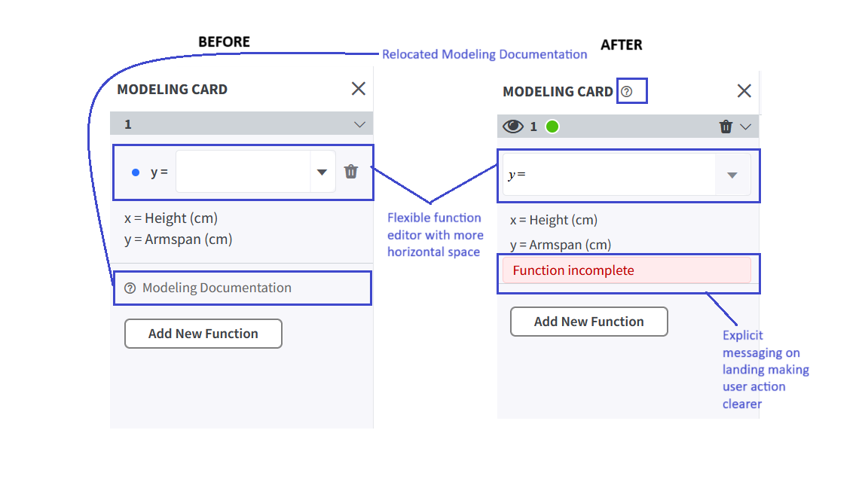The image size is (868, 488).
Task: Click trash icon next to BEFORE function input
Action: pos(351,172)
